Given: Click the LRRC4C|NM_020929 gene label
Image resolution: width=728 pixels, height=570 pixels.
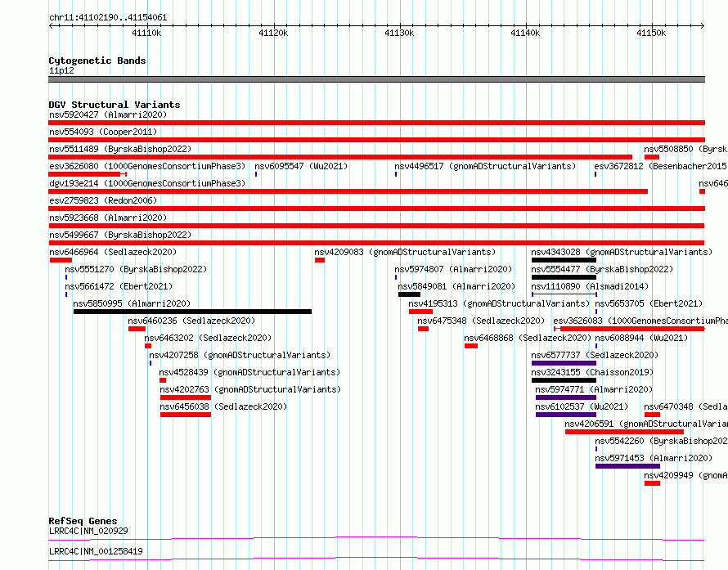Looking at the screenshot, I should pos(88,531).
